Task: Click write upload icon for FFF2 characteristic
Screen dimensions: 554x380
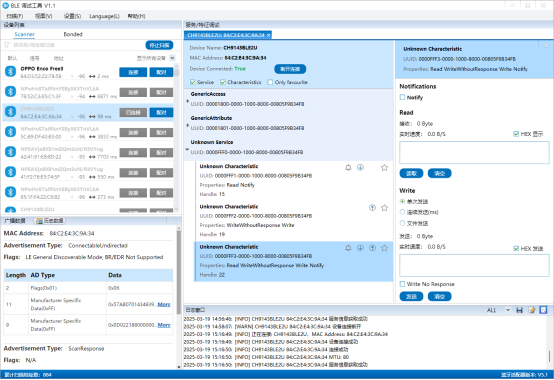Action: click(372, 208)
